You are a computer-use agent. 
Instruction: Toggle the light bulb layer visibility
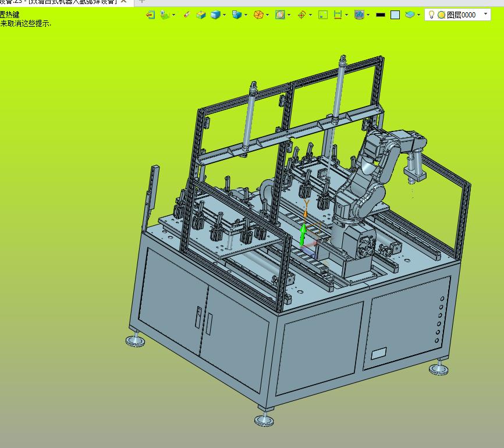pos(432,15)
